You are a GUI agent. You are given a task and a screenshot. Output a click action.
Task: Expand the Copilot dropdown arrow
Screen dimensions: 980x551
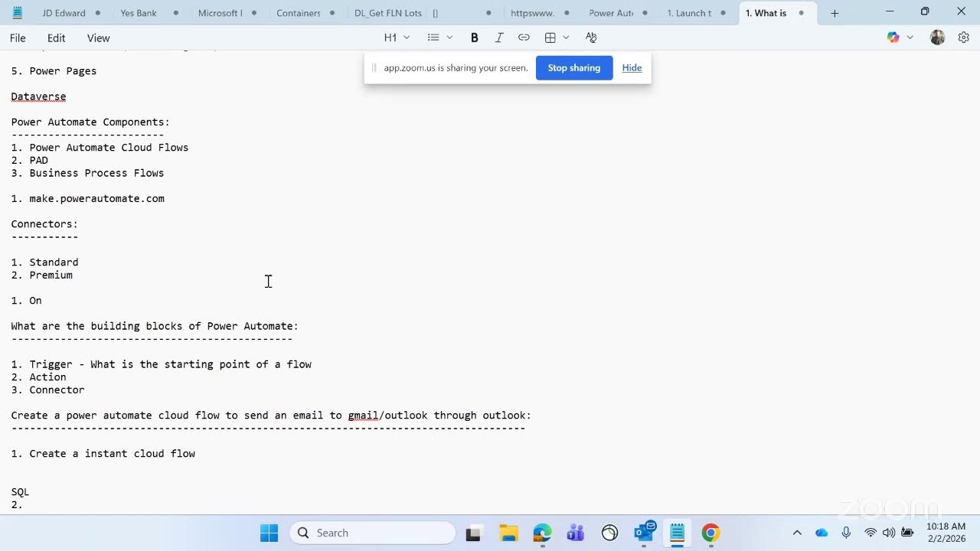tap(910, 37)
